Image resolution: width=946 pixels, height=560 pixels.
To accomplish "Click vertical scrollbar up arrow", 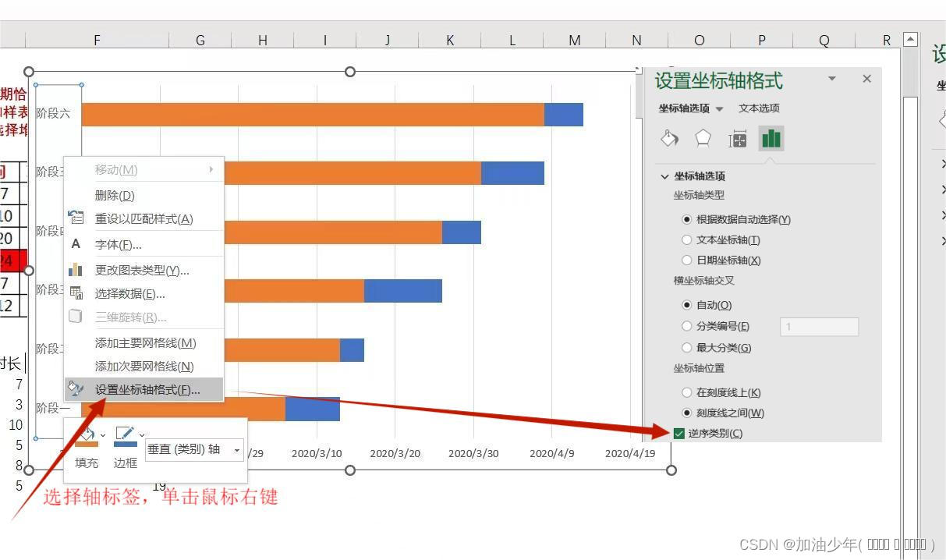I will (x=910, y=39).
